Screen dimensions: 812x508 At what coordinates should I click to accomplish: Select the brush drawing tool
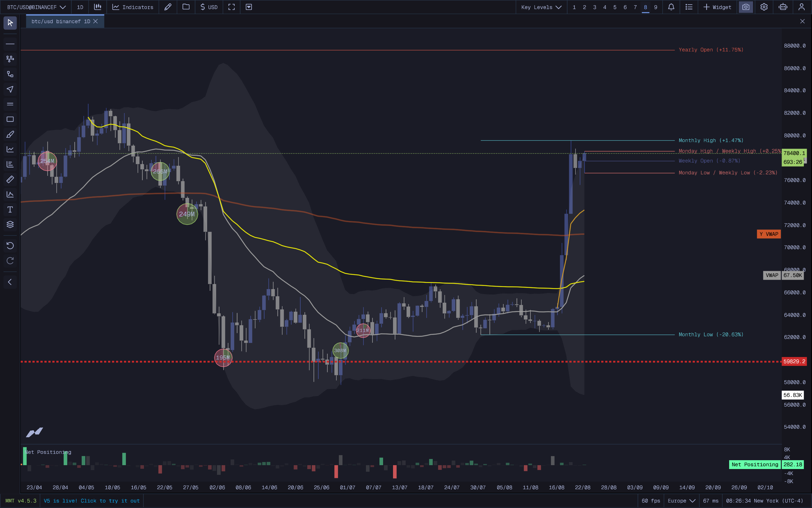10,134
